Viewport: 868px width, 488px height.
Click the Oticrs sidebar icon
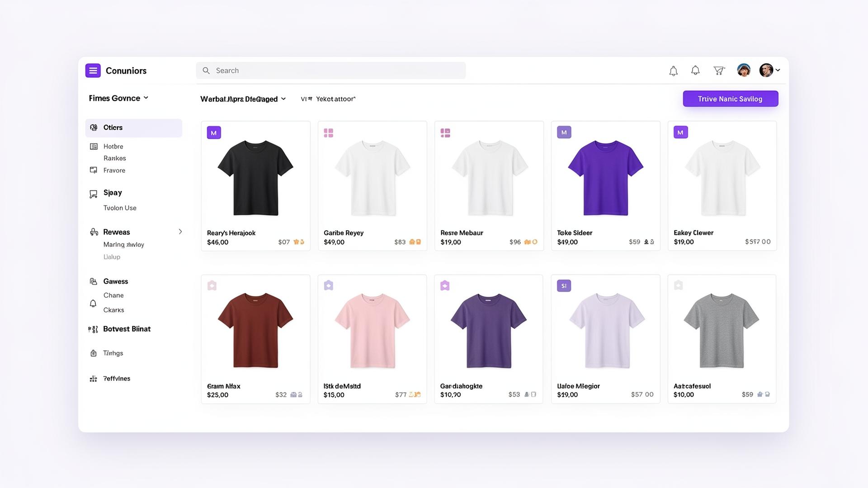pyautogui.click(x=94, y=127)
